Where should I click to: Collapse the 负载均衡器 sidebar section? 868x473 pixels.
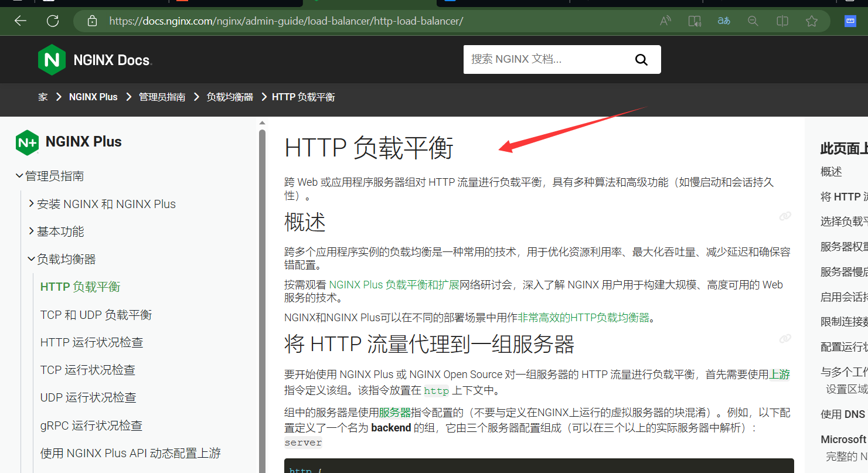[x=32, y=258]
